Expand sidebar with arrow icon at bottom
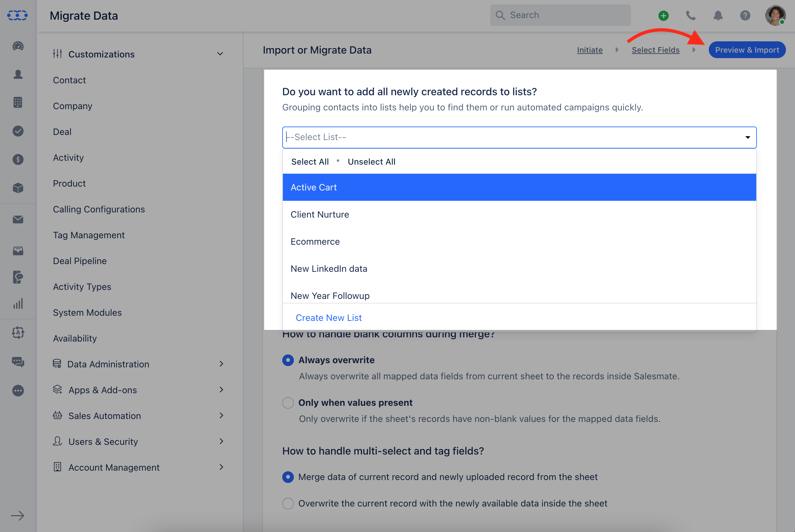Image resolution: width=795 pixels, height=532 pixels. pyautogui.click(x=17, y=516)
